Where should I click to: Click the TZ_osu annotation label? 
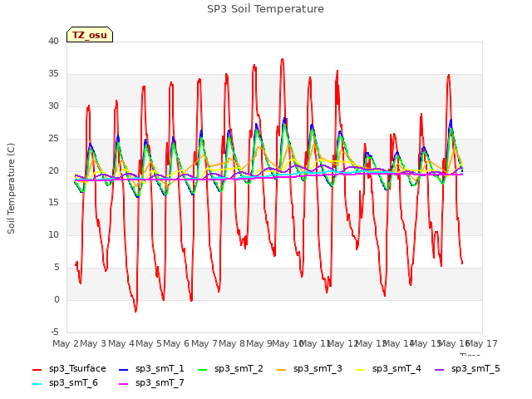90,35
